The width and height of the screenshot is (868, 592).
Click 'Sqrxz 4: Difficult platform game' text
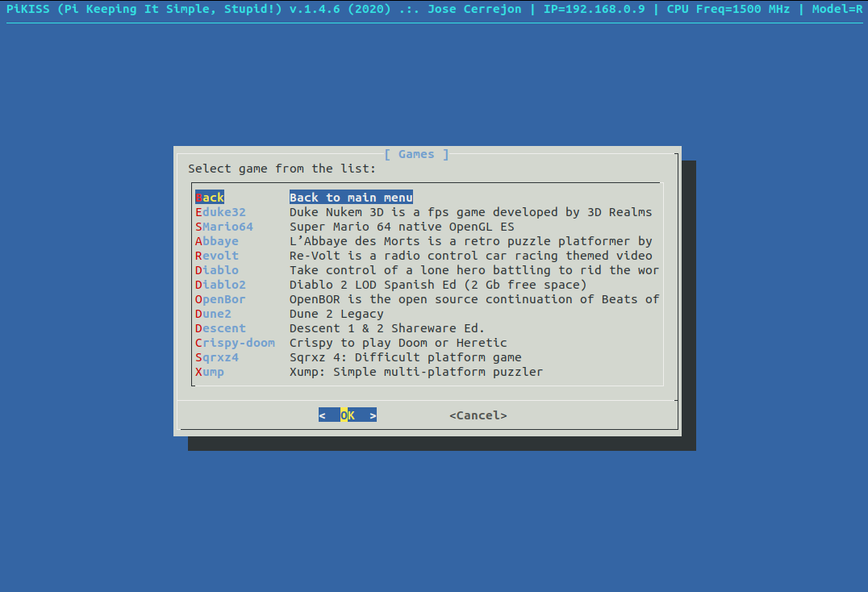click(405, 357)
